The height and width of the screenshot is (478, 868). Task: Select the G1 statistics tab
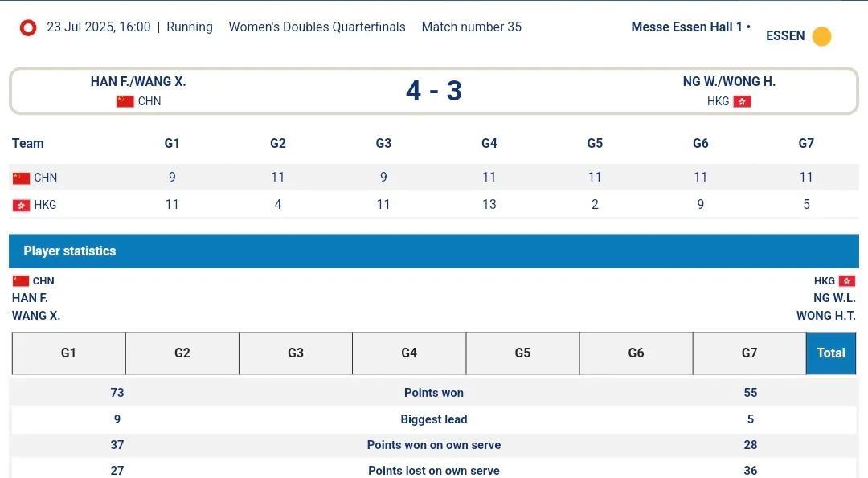[x=69, y=353]
